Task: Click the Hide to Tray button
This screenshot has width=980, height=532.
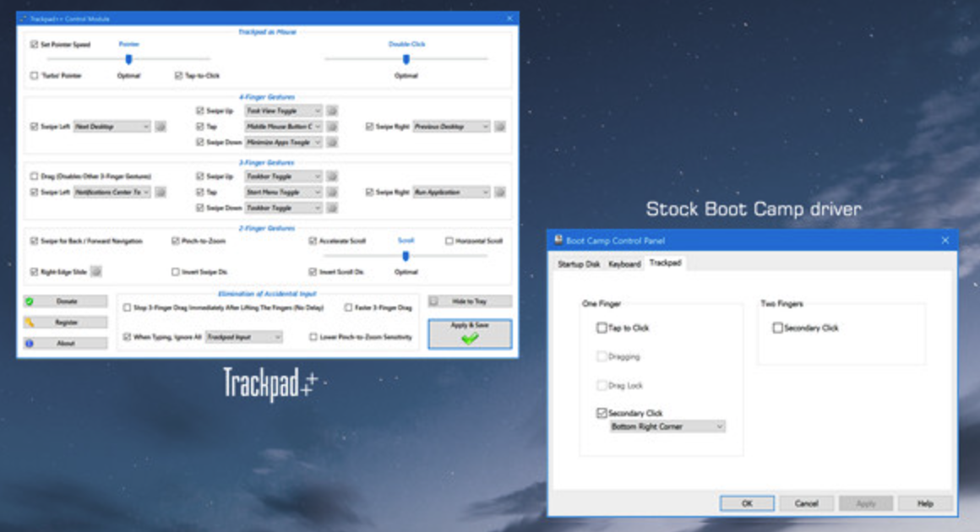Action: (x=470, y=301)
